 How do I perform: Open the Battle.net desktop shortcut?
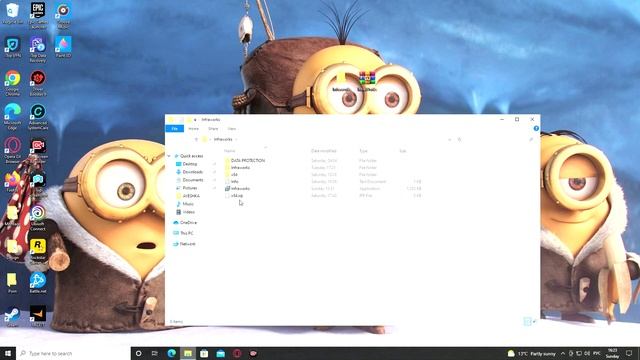pos(38,283)
